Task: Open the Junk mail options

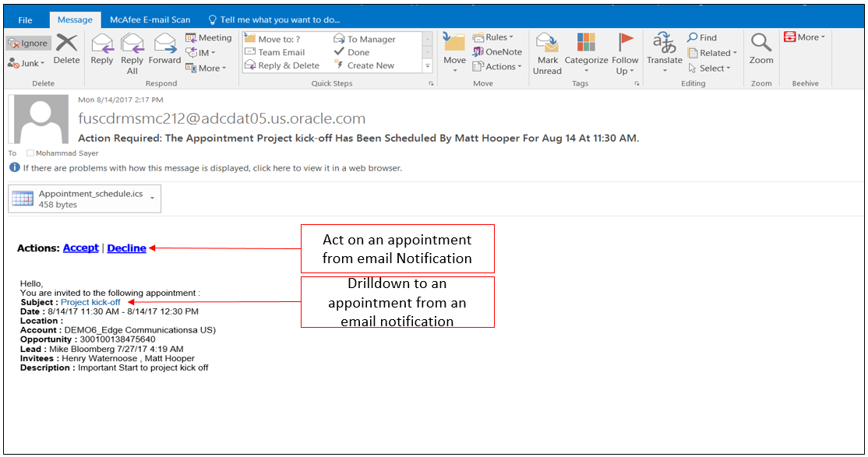Action: pos(26,63)
